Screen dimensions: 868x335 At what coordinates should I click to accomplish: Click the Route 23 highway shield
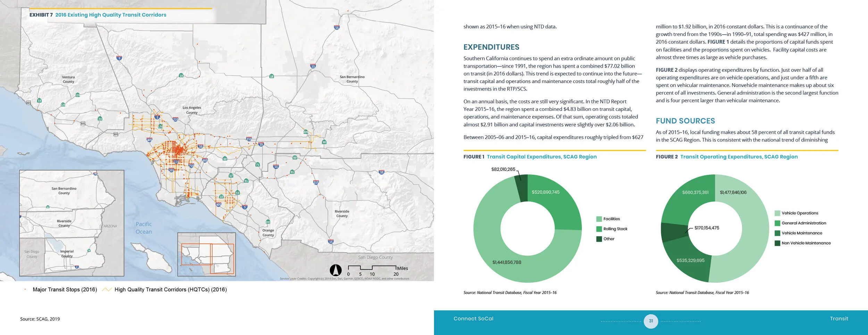[x=100, y=119]
